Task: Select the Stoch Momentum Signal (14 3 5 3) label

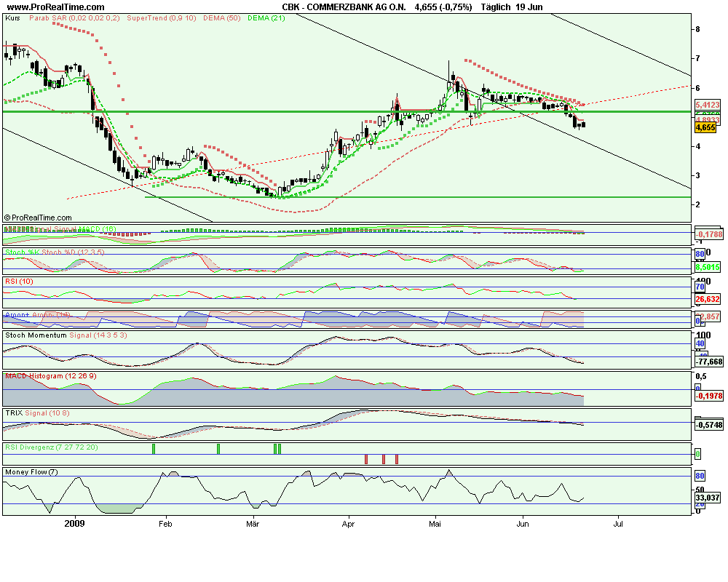Action: (66, 335)
